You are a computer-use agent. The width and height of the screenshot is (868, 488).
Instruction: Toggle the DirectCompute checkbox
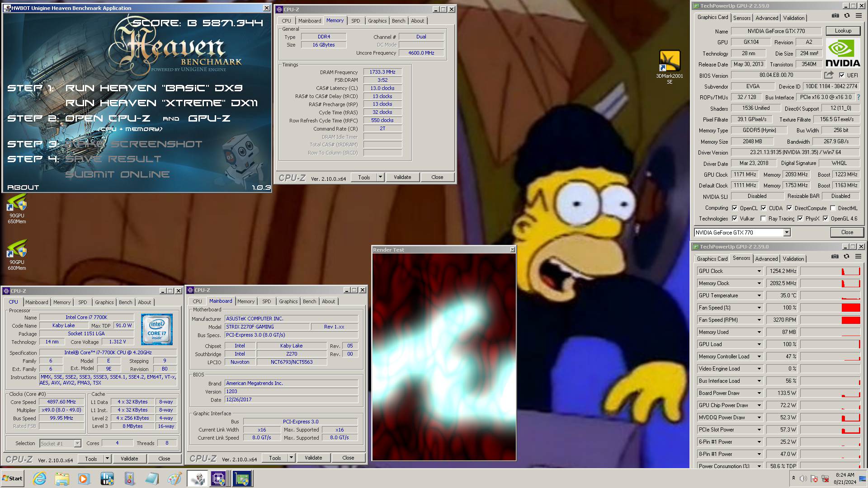789,208
